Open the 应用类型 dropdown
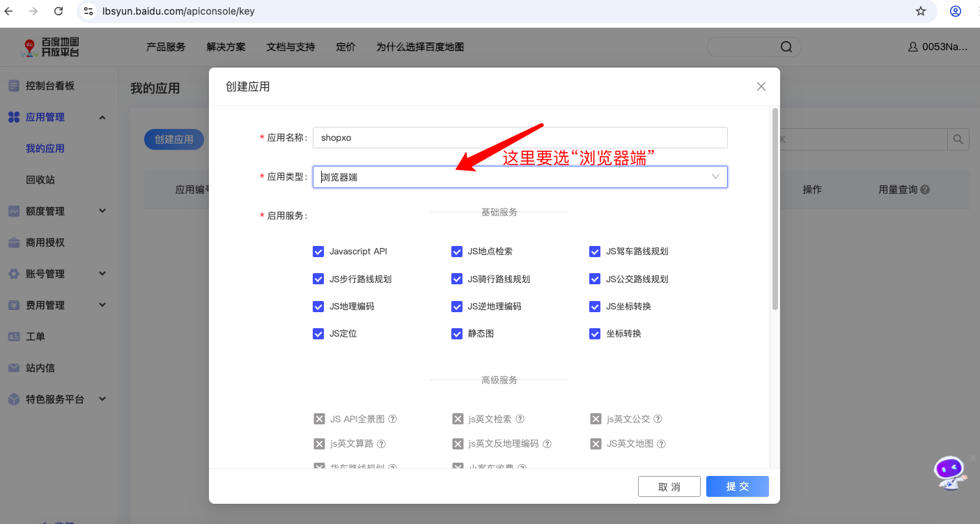Viewport: 980px width, 524px height. click(520, 177)
